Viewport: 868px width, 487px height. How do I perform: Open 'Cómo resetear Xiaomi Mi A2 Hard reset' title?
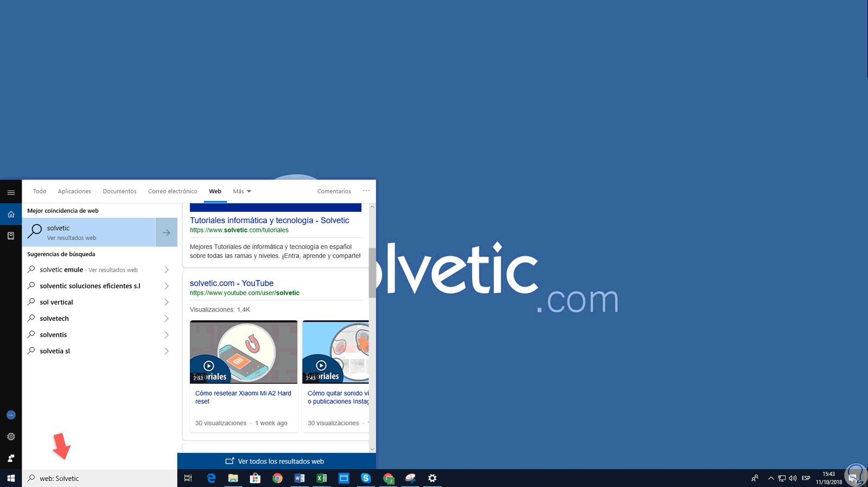[243, 397]
